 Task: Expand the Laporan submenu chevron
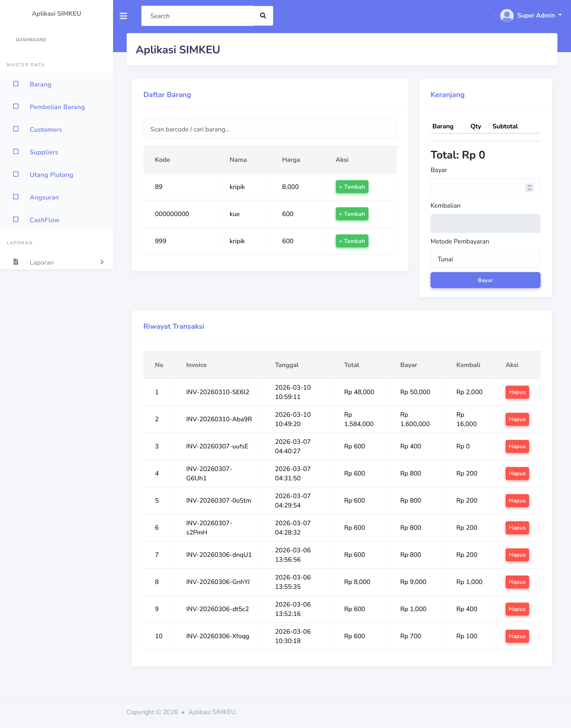point(102,262)
